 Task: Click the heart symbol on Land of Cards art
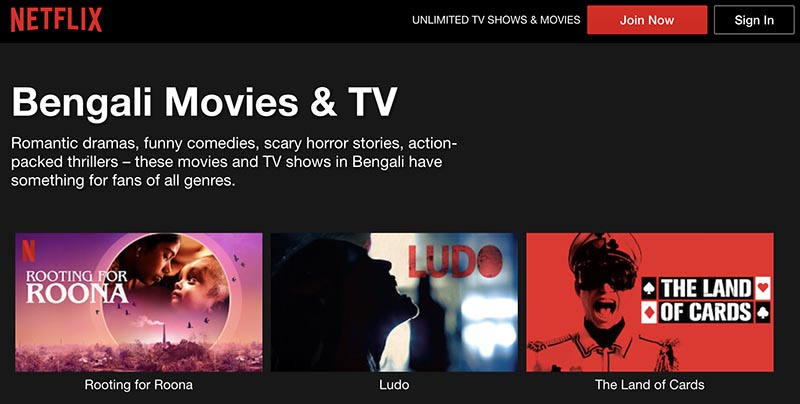point(763,288)
